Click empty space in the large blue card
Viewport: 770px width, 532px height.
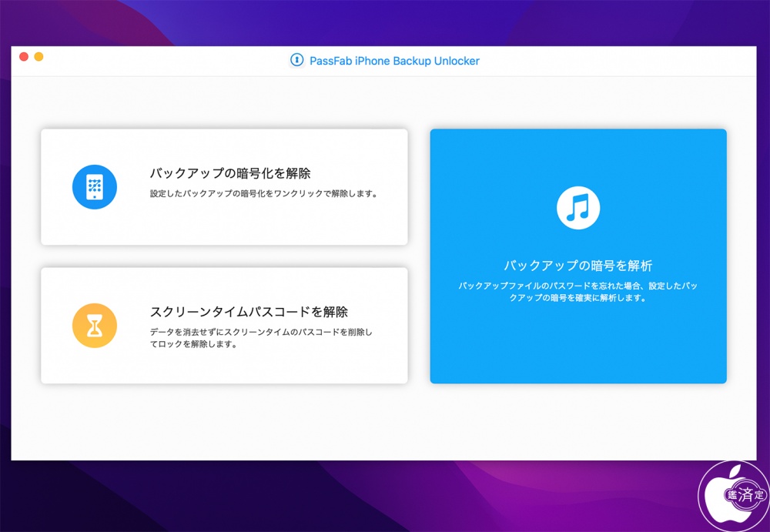[x=577, y=346]
